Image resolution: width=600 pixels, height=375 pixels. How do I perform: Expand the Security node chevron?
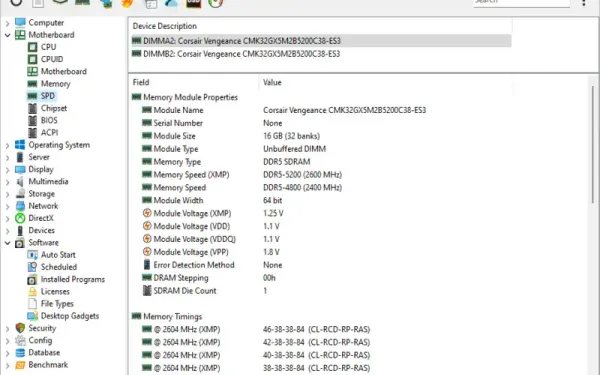(7, 329)
